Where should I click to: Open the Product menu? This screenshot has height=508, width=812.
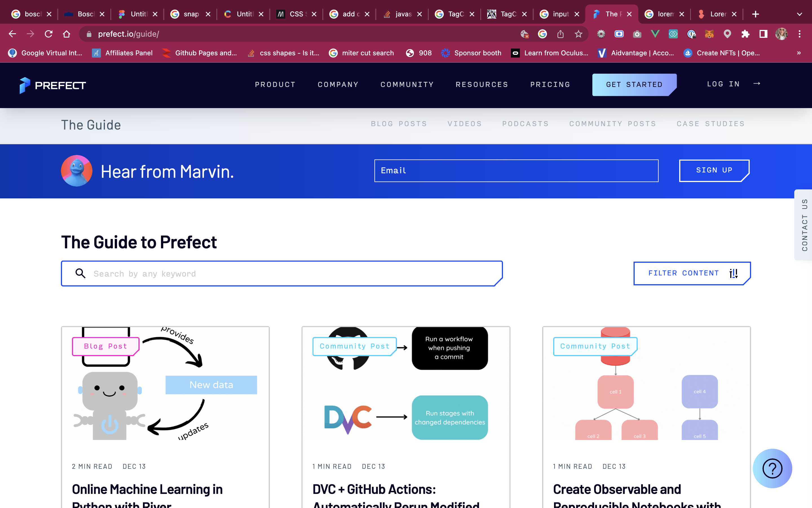[x=275, y=84]
